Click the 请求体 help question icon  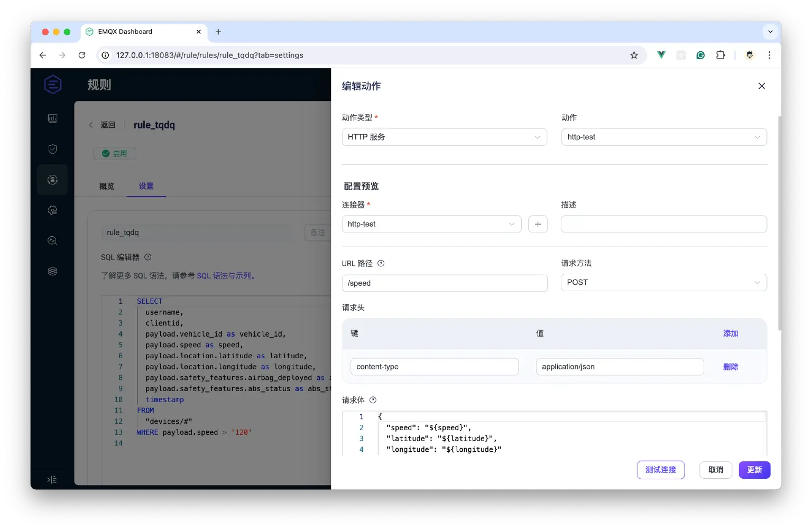coord(373,400)
